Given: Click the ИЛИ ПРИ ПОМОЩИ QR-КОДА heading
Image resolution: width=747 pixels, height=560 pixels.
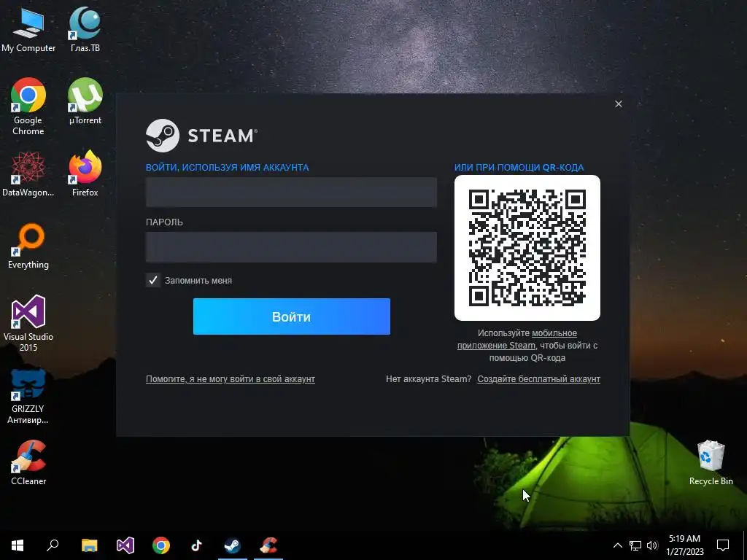Looking at the screenshot, I should click(x=519, y=168).
